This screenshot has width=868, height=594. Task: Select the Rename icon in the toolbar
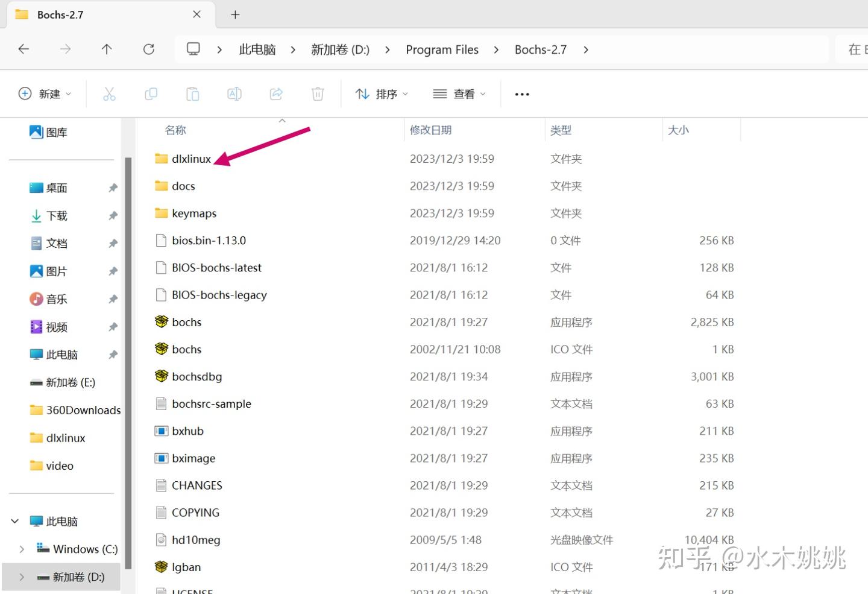[x=234, y=93]
